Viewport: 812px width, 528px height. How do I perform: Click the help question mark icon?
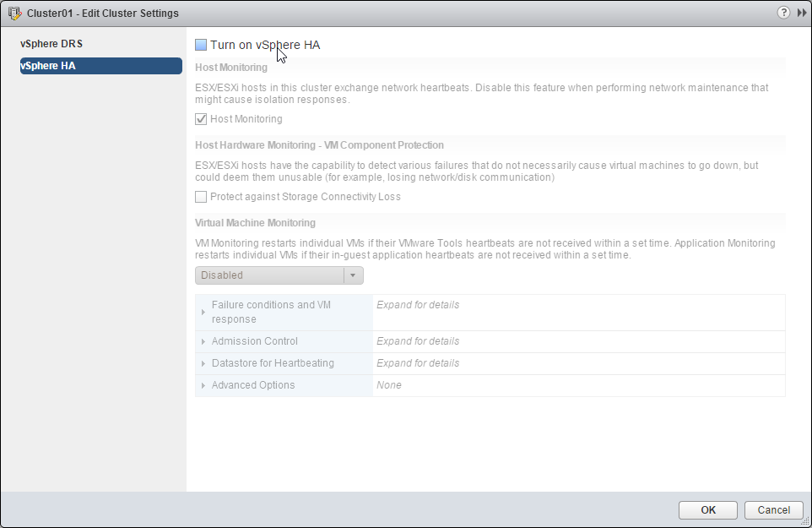pos(784,13)
